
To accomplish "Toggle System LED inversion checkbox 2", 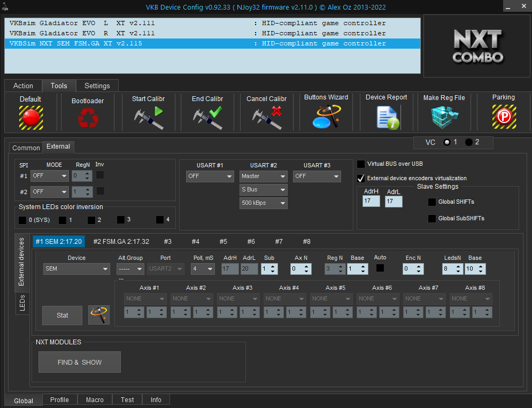I will (91, 220).
